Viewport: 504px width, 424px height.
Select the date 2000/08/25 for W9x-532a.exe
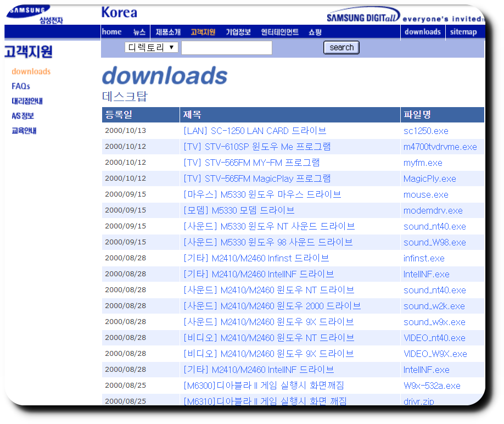pyautogui.click(x=125, y=385)
